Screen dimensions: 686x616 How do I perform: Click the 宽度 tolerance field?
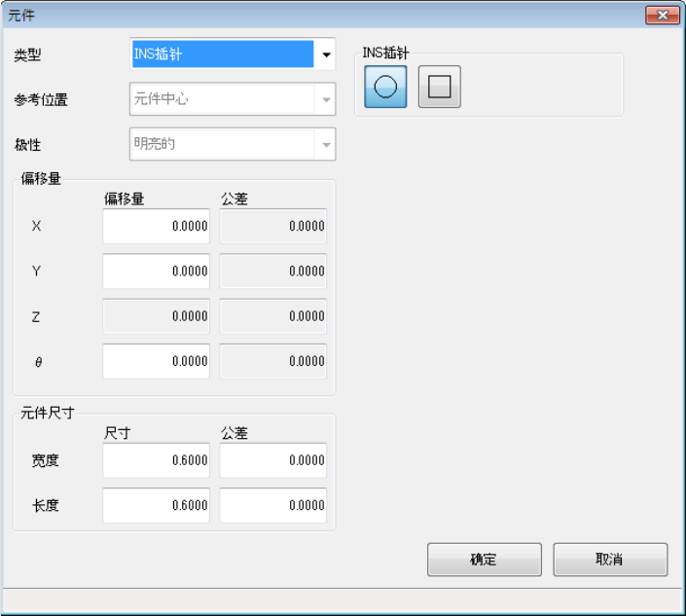pyautogui.click(x=273, y=460)
